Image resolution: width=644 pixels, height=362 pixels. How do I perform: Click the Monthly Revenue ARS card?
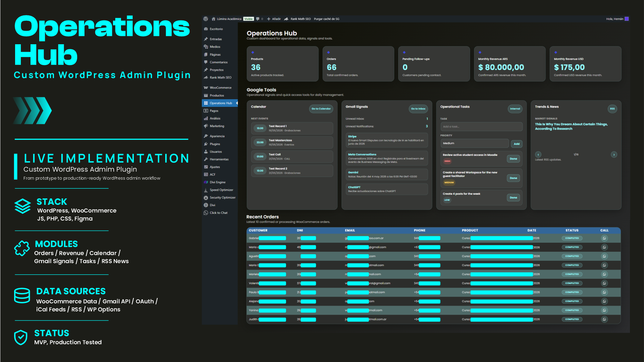point(510,64)
